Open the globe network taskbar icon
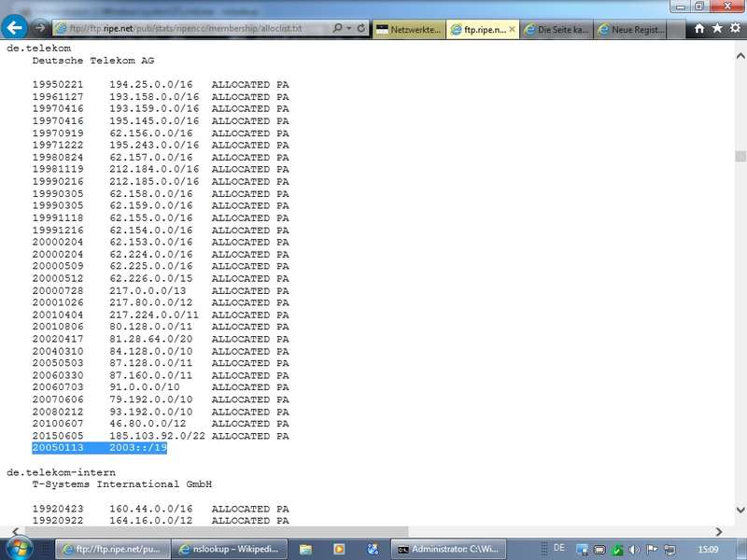Viewport: 747px width, 560px height. (x=373, y=550)
